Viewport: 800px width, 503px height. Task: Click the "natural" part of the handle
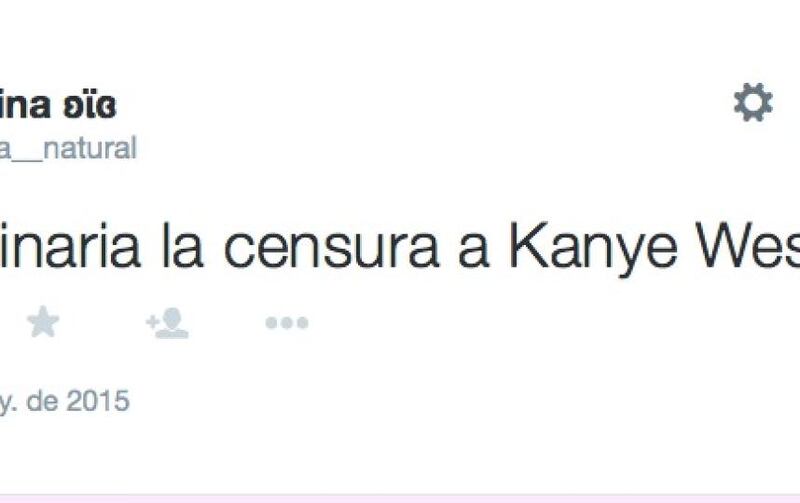[x=90, y=148]
